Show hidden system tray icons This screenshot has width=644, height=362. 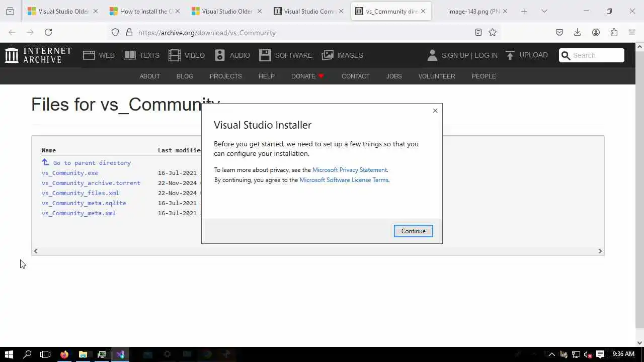pyautogui.click(x=551, y=354)
